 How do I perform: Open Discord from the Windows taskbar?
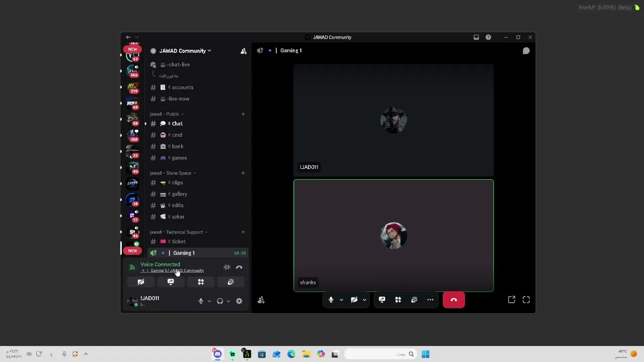coord(217,354)
